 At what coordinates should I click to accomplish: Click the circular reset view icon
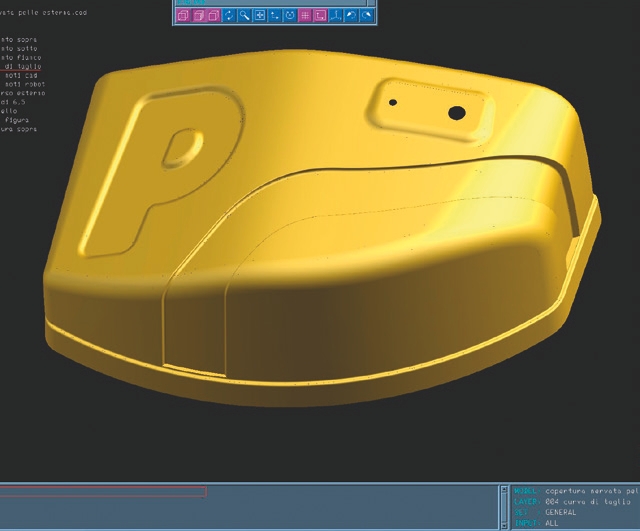point(290,16)
